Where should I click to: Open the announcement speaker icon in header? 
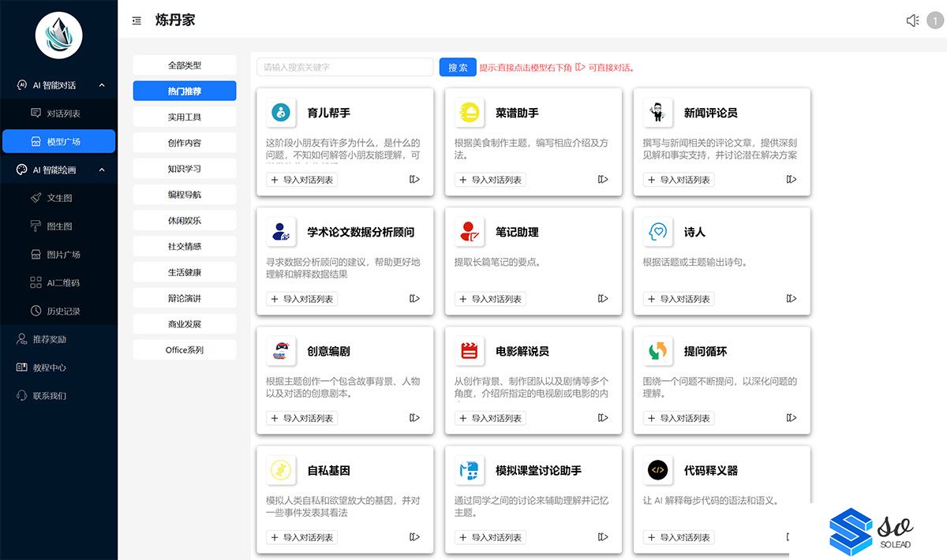tap(912, 21)
